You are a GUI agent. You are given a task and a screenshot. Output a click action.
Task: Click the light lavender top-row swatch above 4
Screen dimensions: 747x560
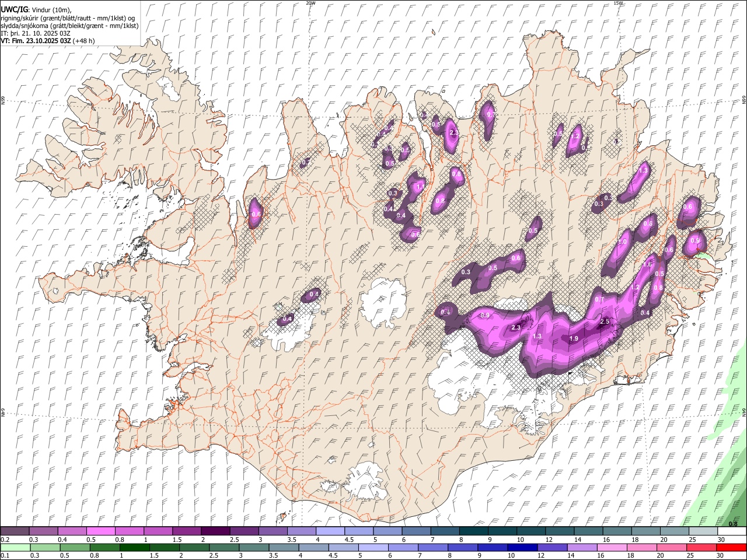pos(330,531)
